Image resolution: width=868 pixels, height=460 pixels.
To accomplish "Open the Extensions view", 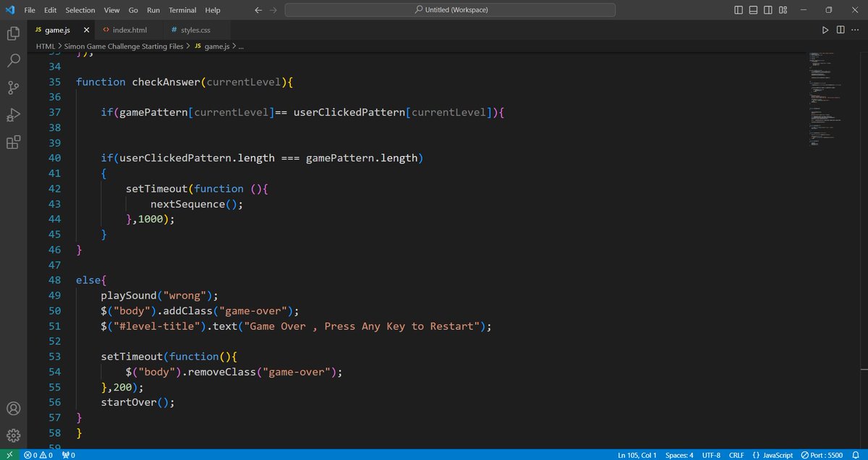I will (x=13, y=142).
